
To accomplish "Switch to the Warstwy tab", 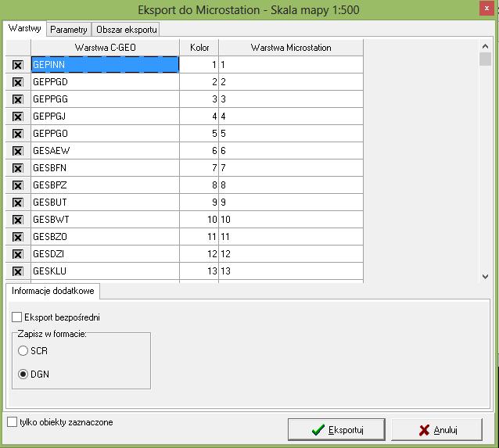I will tap(25, 28).
